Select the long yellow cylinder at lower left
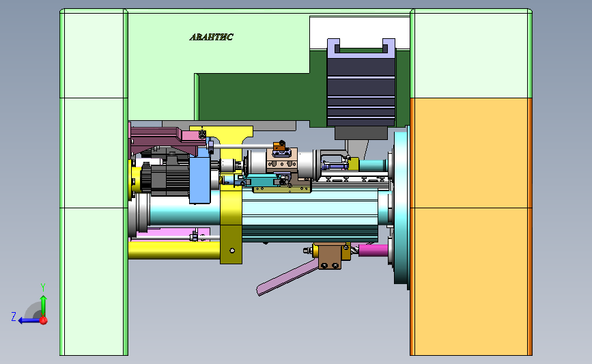592x364 pixels. (174, 250)
